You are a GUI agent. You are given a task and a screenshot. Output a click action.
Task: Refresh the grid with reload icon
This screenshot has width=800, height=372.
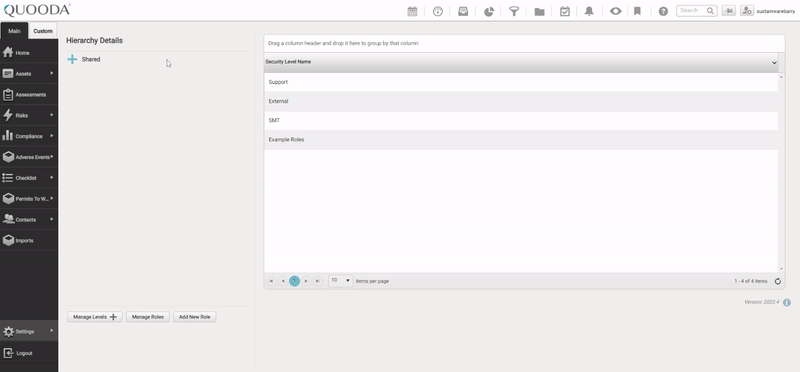pyautogui.click(x=778, y=281)
